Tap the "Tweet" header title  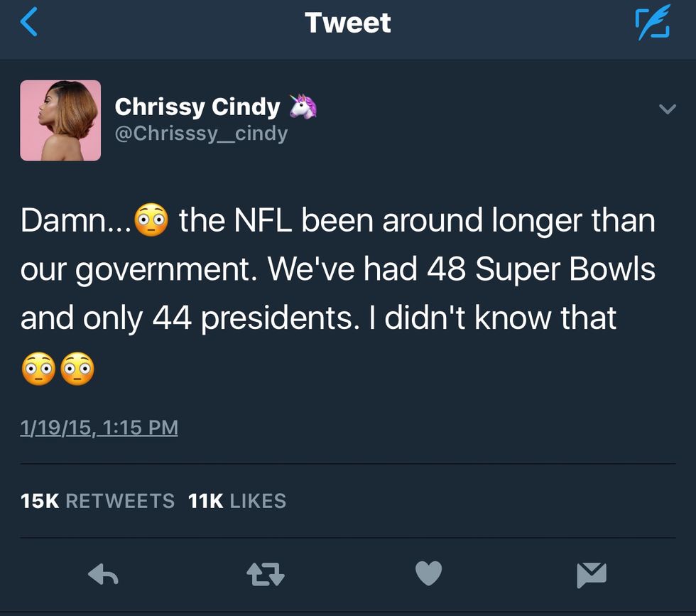click(347, 23)
